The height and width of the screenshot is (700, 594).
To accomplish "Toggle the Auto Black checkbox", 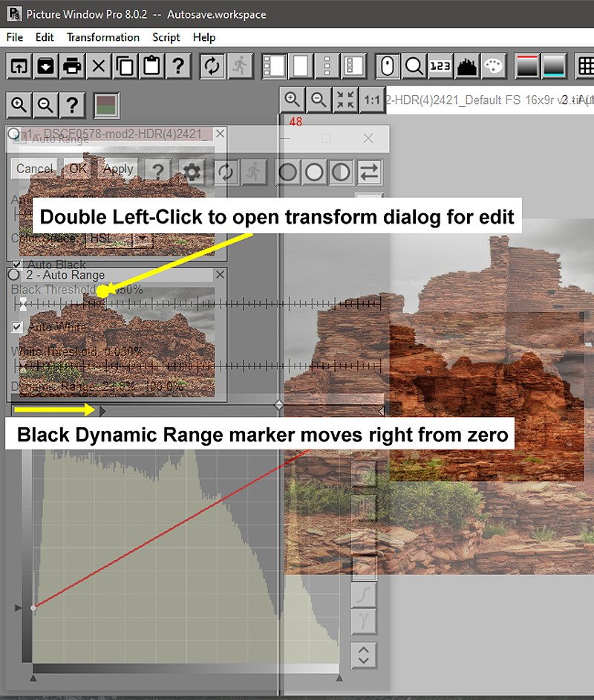I will click(x=18, y=265).
